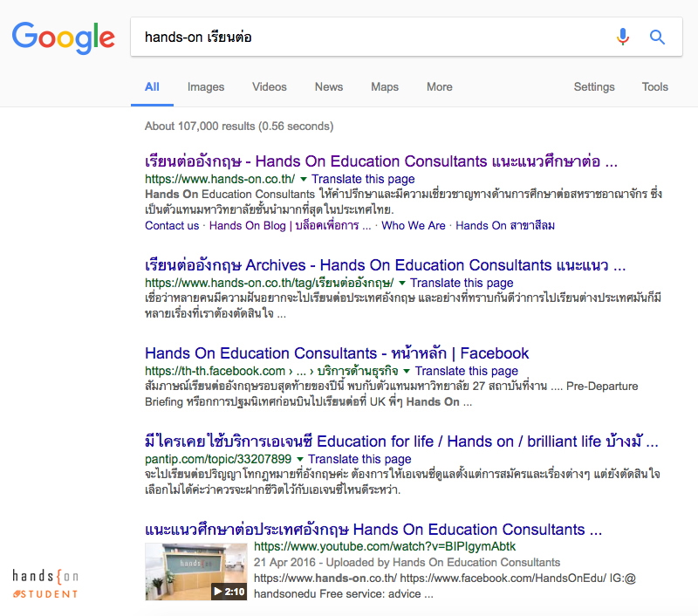Open search Settings

(594, 86)
